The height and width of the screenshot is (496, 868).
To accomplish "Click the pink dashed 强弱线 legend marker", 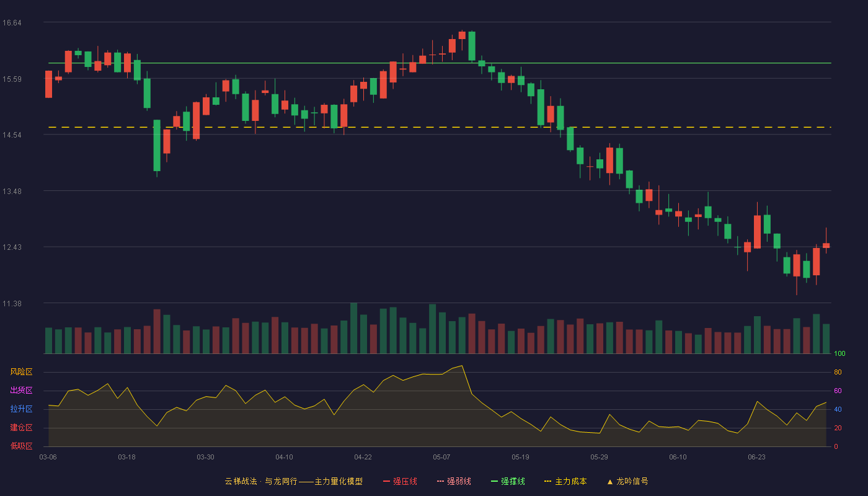I will click(x=440, y=481).
